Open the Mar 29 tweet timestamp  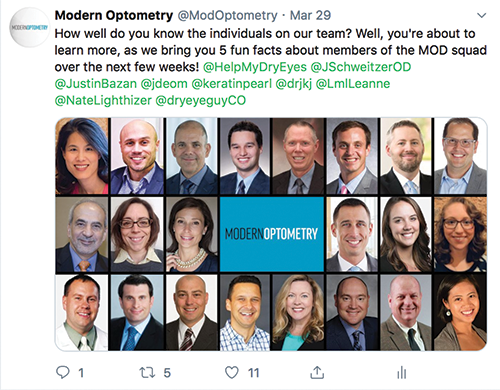(x=310, y=15)
